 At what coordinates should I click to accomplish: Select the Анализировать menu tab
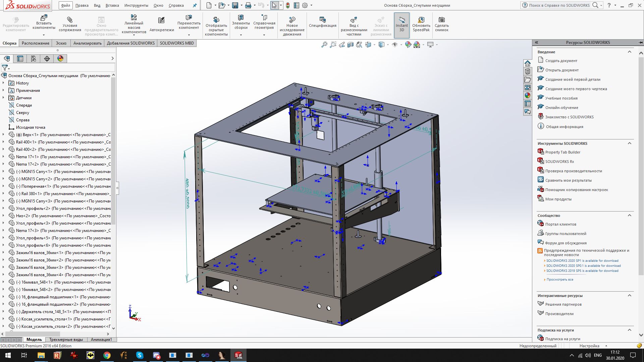click(x=88, y=43)
